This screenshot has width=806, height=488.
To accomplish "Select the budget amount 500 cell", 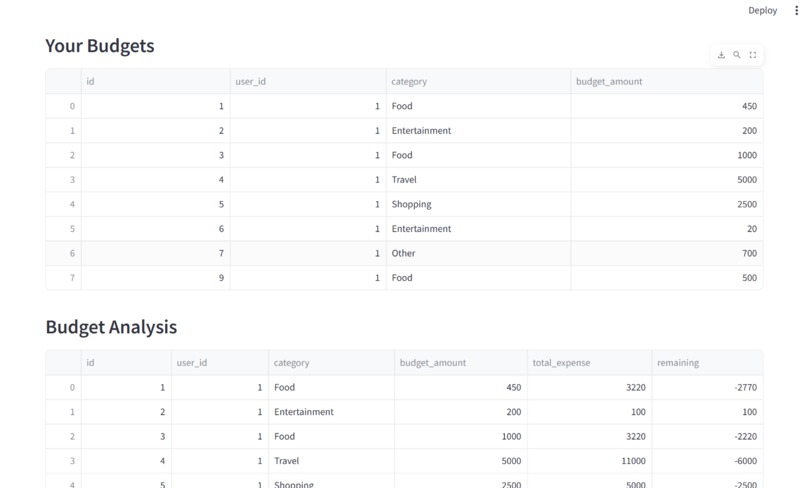I will (667, 278).
